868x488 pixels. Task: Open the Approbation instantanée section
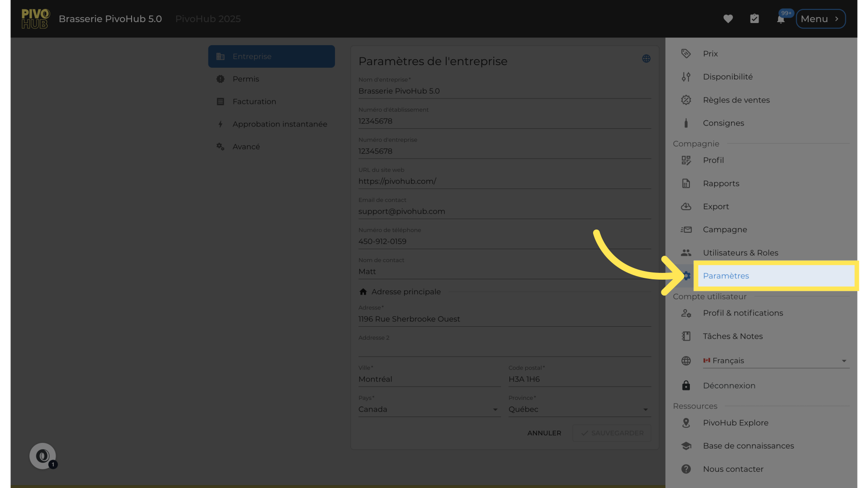271,124
